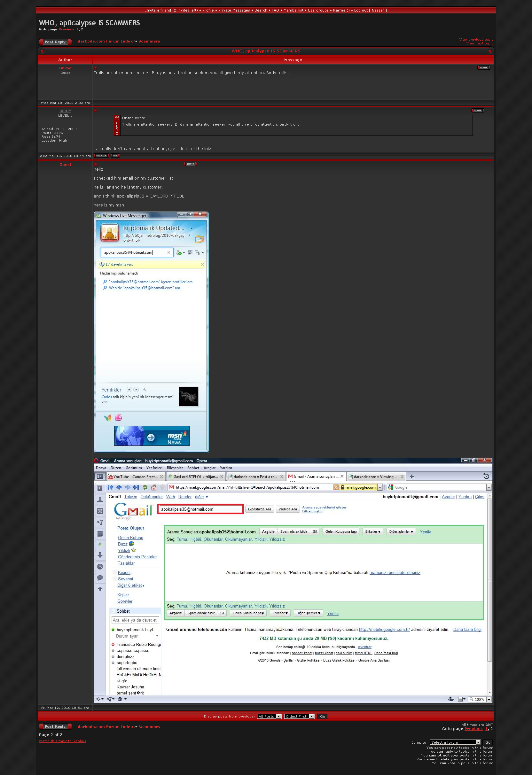The width and height of the screenshot is (532, 775).
Task: Open the Yer İmleri menu in Opera
Action: pyautogui.click(x=154, y=468)
